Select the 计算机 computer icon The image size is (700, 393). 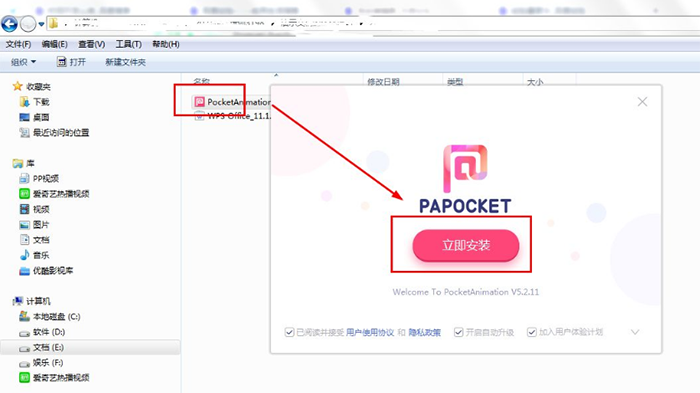[x=18, y=301]
